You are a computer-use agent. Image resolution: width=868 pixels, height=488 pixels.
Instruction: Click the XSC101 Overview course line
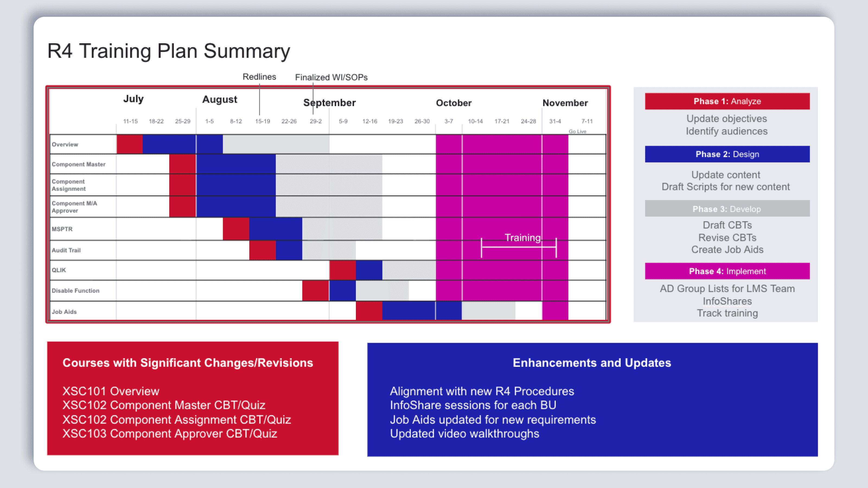pos(111,391)
